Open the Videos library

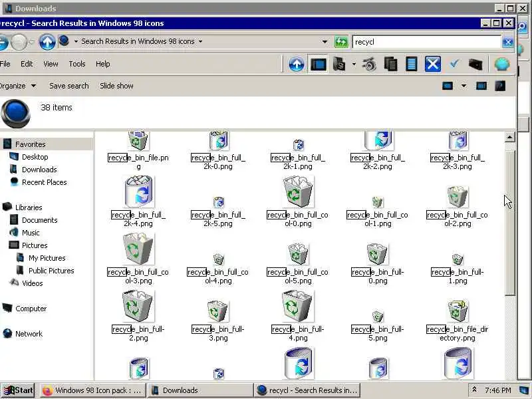32,283
